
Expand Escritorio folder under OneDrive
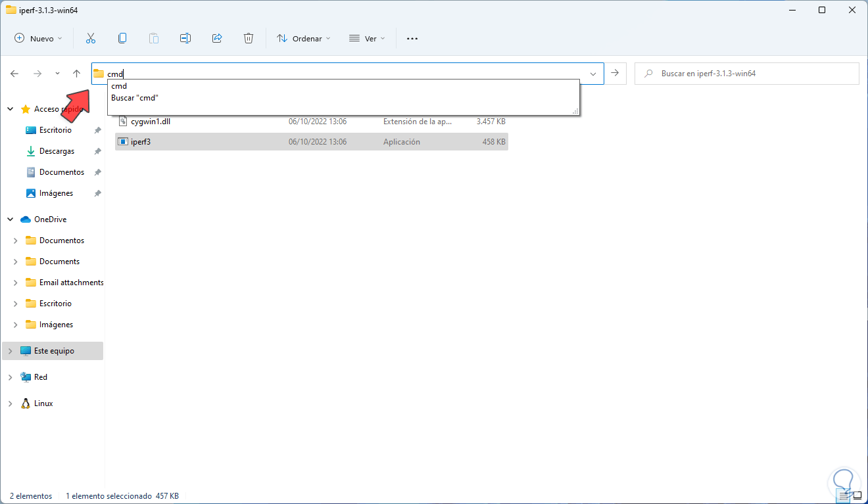pyautogui.click(x=16, y=304)
